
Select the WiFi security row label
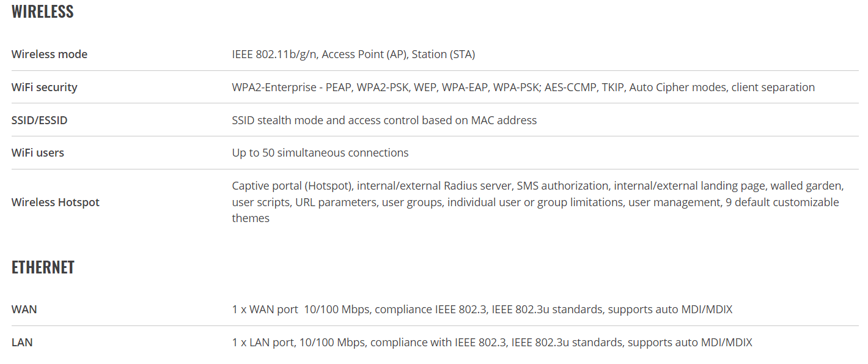click(45, 87)
